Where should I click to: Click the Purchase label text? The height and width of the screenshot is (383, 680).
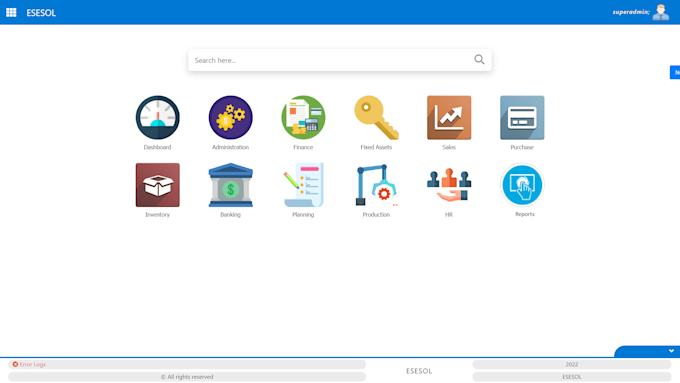click(x=522, y=147)
